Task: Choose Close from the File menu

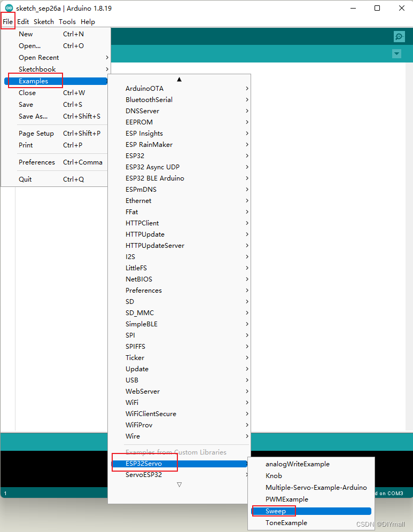Action: coord(56,92)
